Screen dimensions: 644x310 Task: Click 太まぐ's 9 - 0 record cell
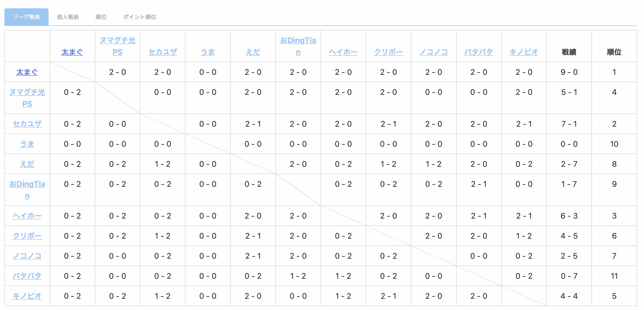pos(569,72)
